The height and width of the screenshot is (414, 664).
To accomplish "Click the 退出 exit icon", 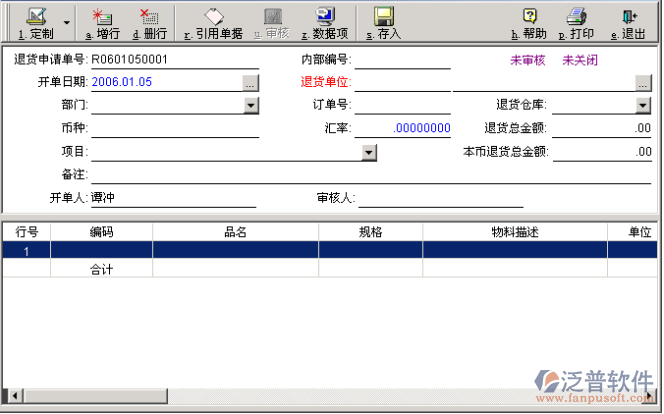I will [x=629, y=17].
